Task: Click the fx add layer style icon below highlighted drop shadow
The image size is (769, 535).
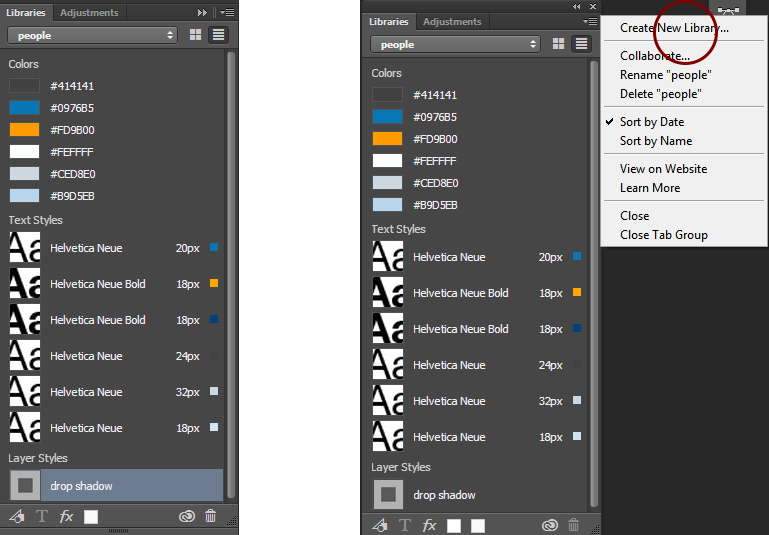Action: pos(66,516)
